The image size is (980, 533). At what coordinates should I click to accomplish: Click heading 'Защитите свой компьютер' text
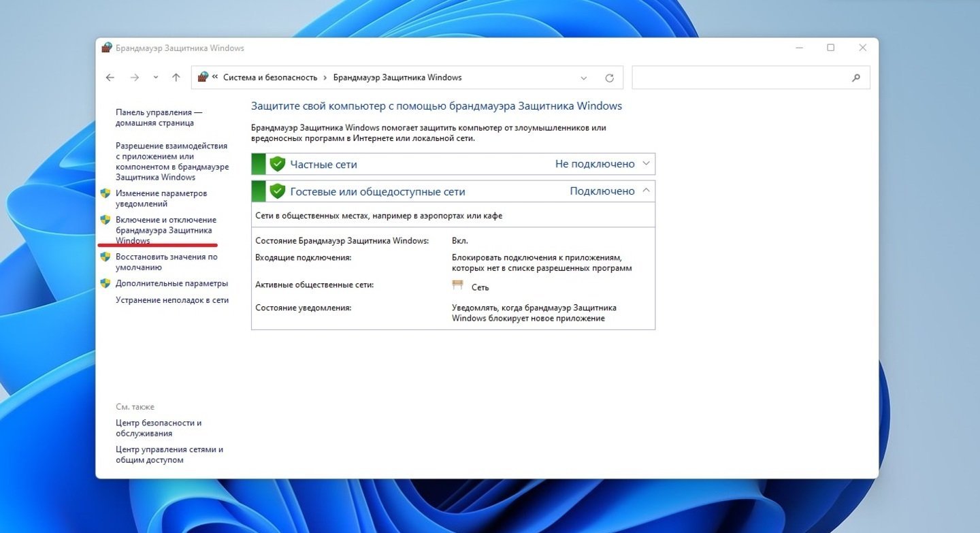pos(436,106)
